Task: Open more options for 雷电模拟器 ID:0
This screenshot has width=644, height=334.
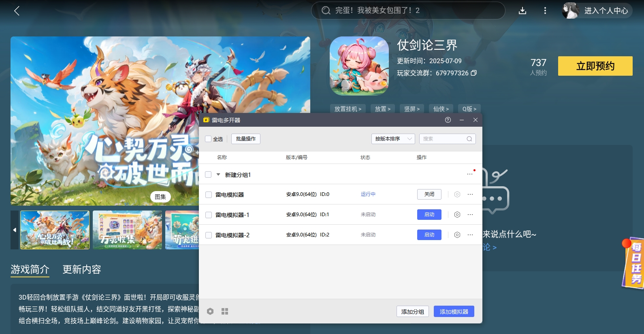Action: [x=470, y=194]
